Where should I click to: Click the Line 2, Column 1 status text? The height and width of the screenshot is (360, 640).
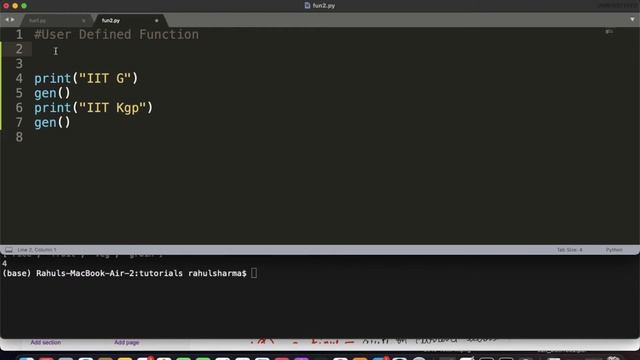[37, 250]
